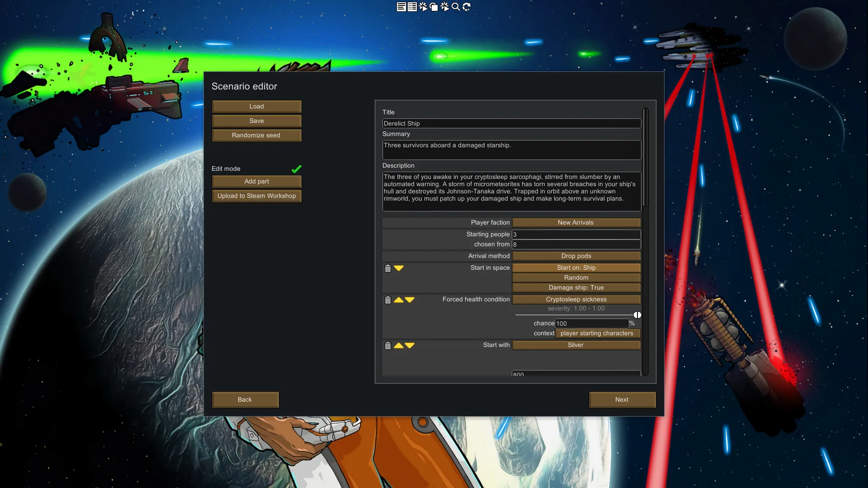Move Forced health condition part down

[410, 300]
